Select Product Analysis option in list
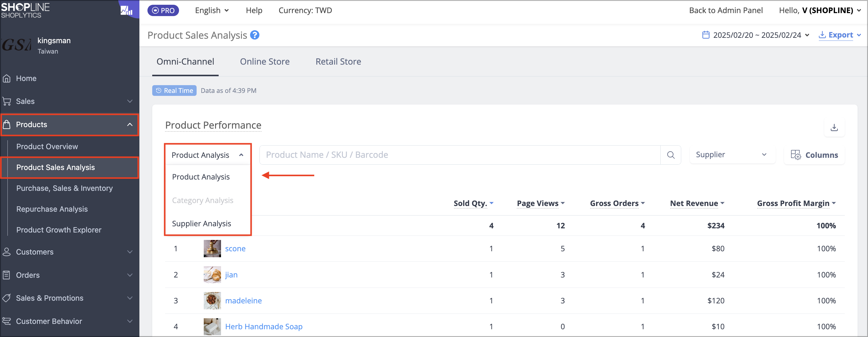The image size is (868, 337). coord(208,177)
